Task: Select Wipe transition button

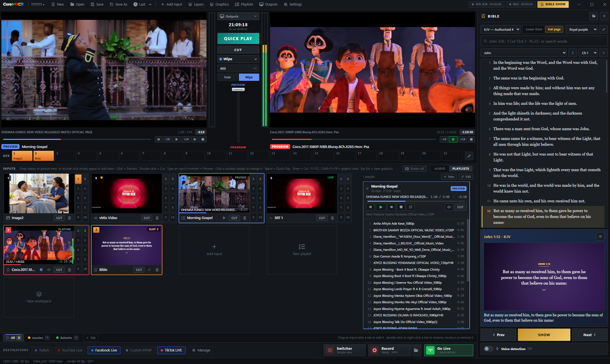Action: [249, 77]
